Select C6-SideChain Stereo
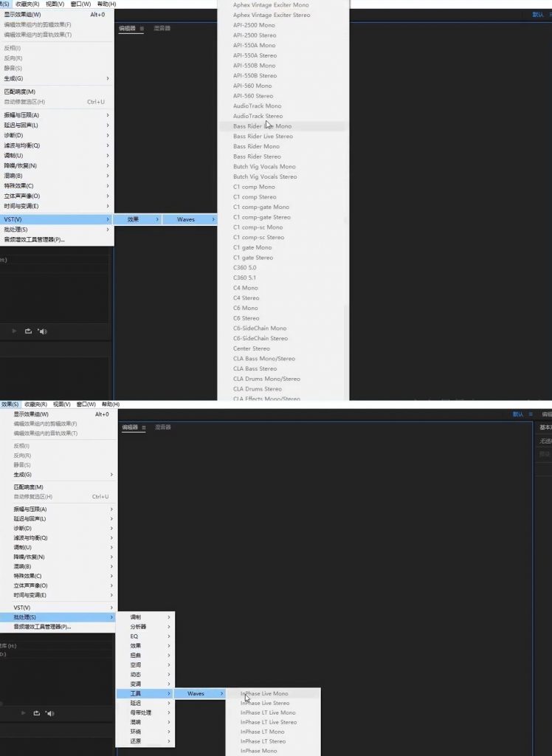This screenshot has height=756, width=552. (x=261, y=338)
